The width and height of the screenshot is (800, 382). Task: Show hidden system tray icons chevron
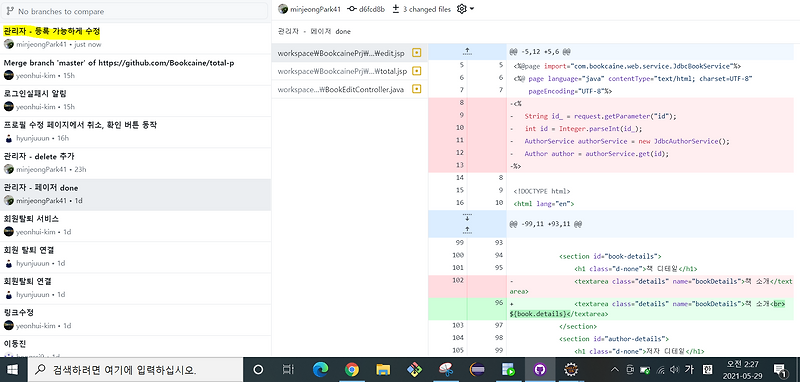click(x=615, y=369)
